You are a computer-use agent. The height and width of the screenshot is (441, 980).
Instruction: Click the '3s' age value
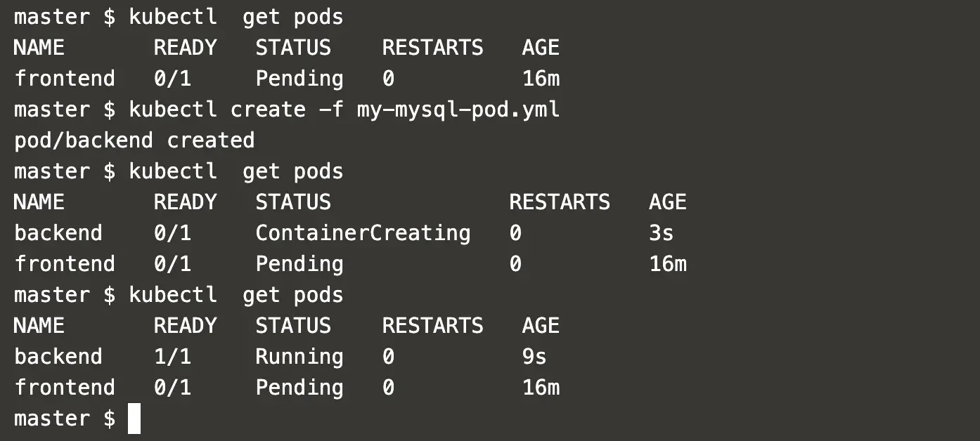[x=662, y=233]
